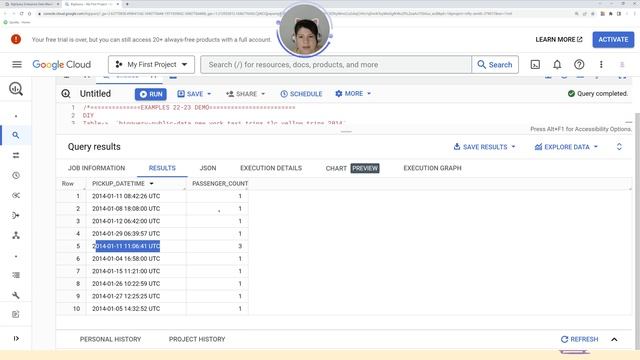This screenshot has height=360, width=640.
Task: Open PROJECT HISTORY tab
Action: pyautogui.click(x=197, y=339)
